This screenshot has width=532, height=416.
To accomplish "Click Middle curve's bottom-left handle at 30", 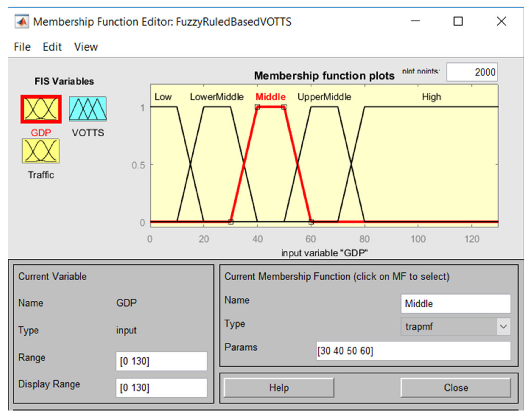I will pyautogui.click(x=231, y=222).
